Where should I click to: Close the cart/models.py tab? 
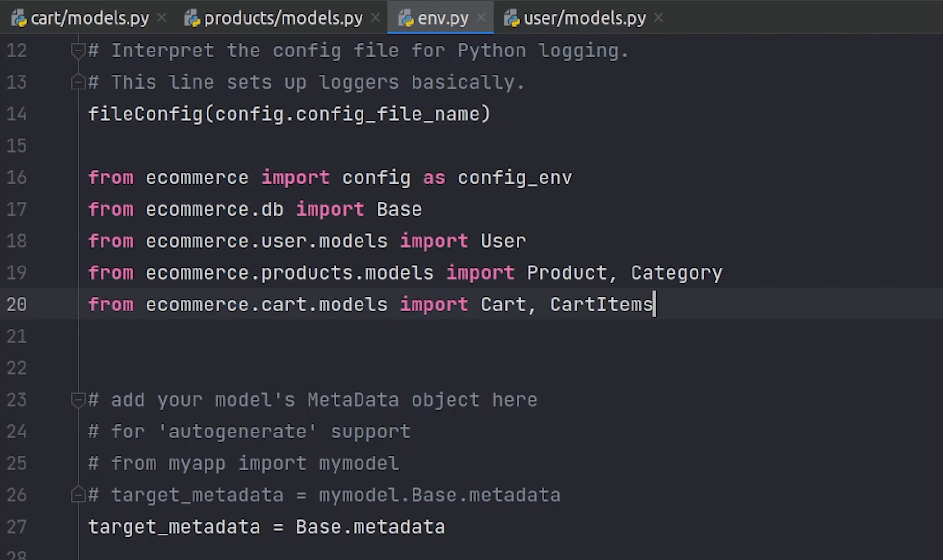(162, 18)
